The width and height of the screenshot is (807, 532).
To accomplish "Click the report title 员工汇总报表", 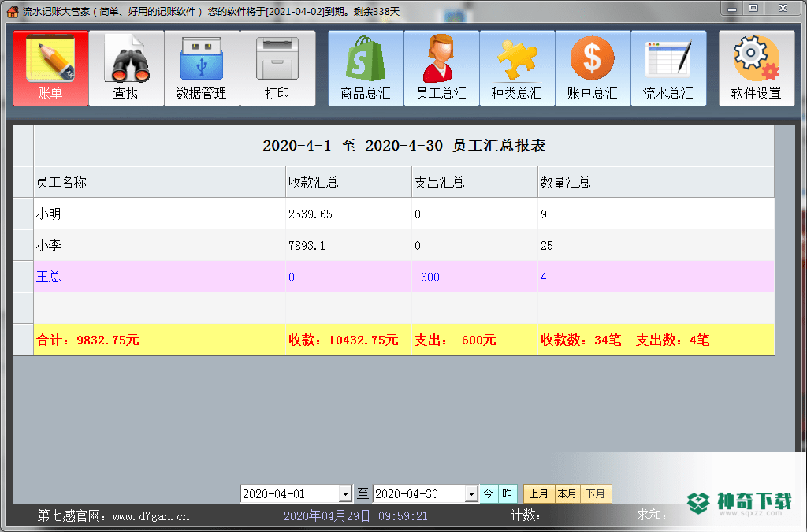I will click(x=499, y=146).
